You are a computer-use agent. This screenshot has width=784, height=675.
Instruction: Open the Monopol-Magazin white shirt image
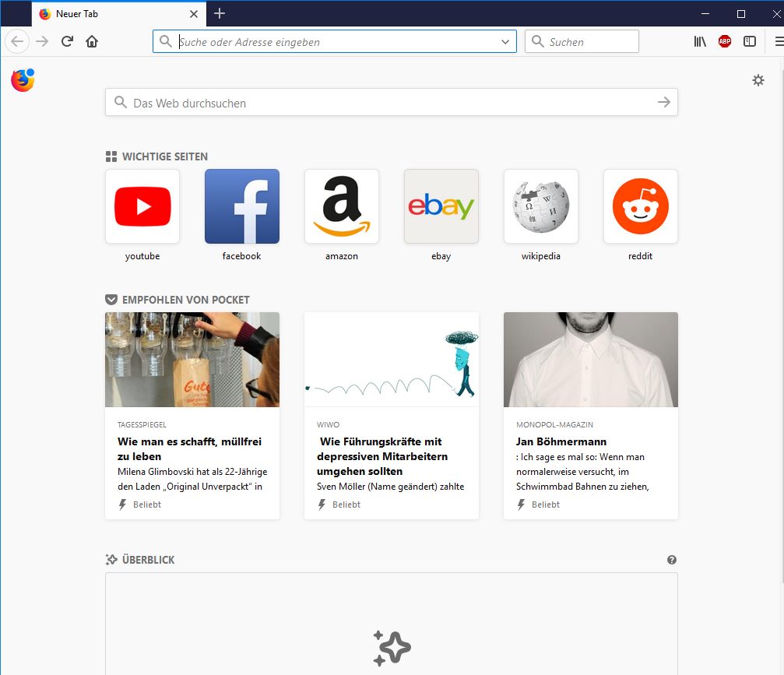click(x=590, y=360)
